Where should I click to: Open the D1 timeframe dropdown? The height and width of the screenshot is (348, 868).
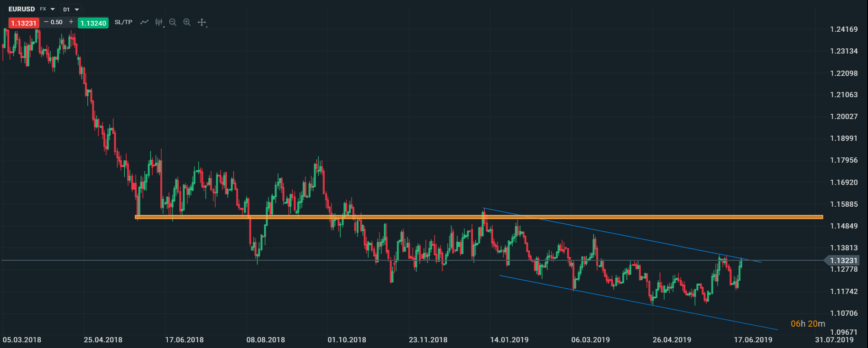71,9
